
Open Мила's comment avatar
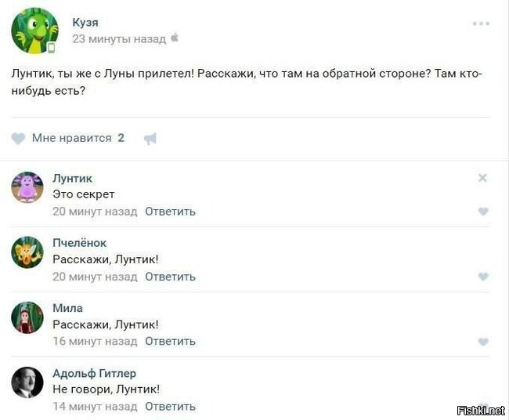27,317
